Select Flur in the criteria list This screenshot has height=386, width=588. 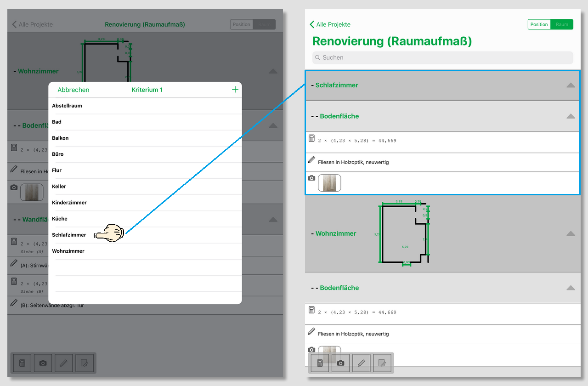[x=145, y=170]
